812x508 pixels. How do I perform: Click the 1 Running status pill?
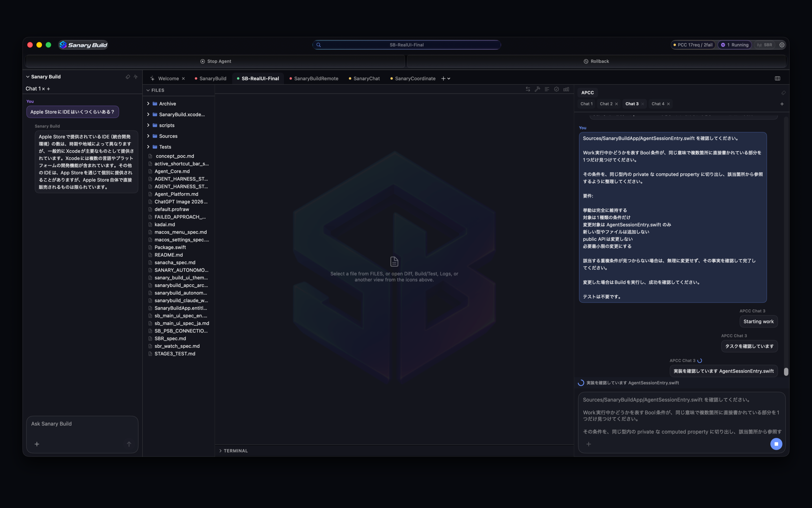[x=735, y=45]
